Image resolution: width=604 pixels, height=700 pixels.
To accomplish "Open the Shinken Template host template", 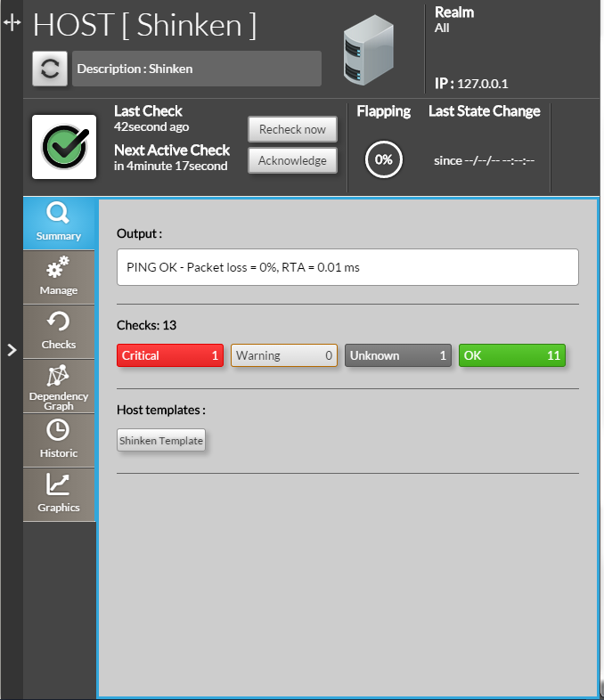I will click(x=161, y=441).
